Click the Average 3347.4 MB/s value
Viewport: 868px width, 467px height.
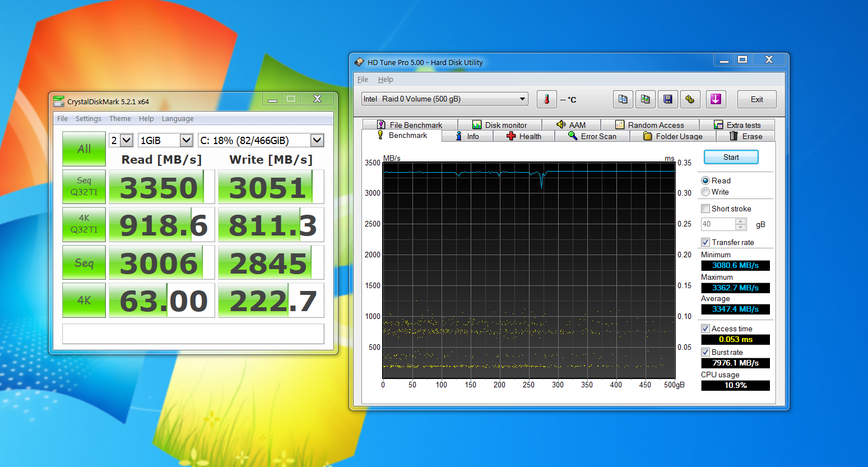coord(735,309)
